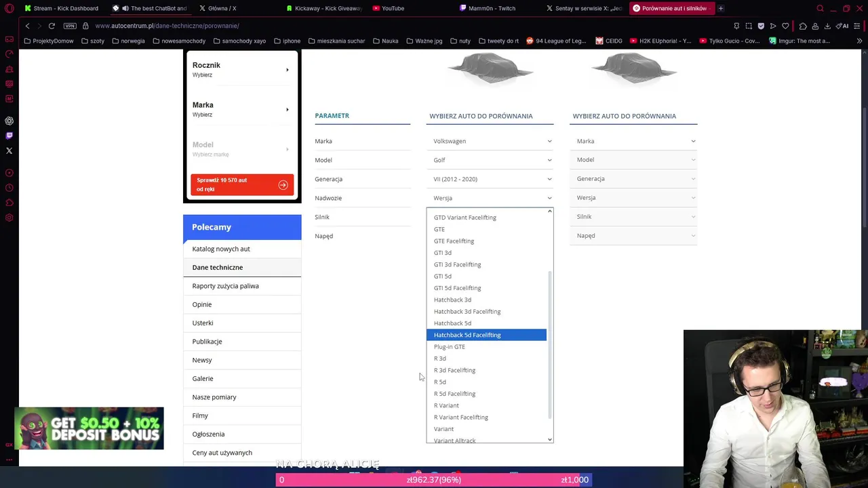
Task: Open the extensions toolbar icon
Action: click(803, 26)
